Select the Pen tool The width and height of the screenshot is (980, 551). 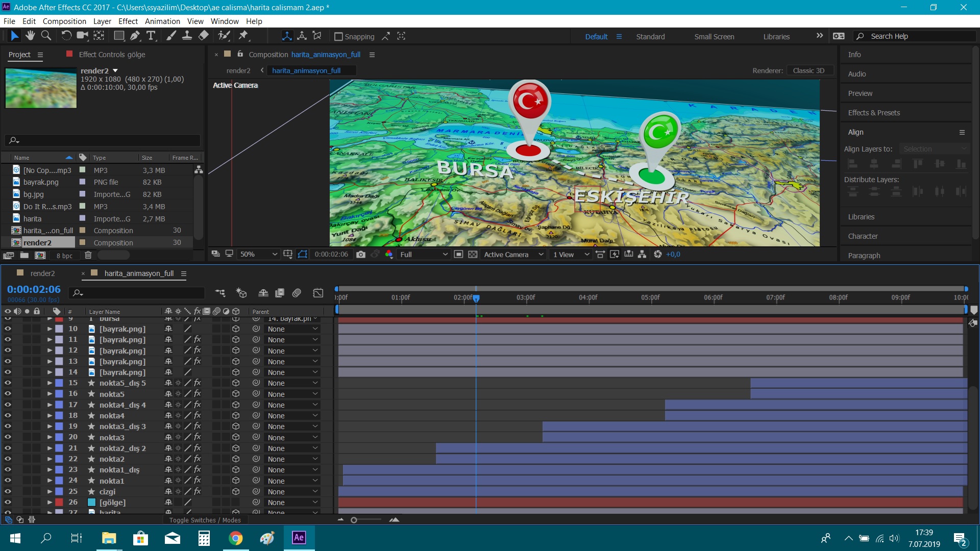click(135, 36)
